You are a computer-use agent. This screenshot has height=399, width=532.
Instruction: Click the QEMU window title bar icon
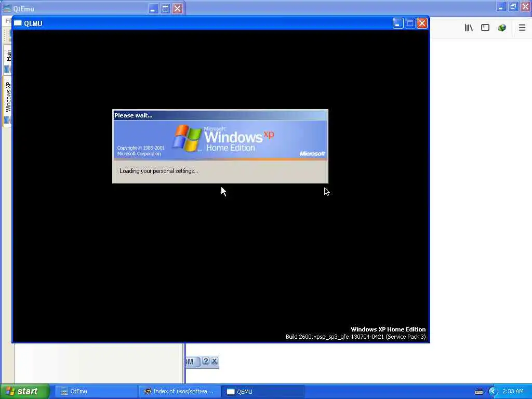point(18,23)
